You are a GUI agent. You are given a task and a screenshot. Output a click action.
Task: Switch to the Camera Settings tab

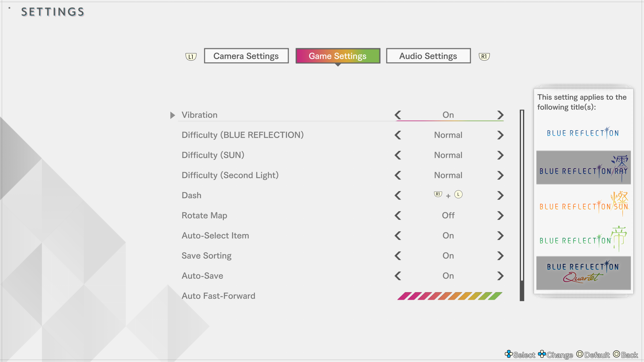246,56
